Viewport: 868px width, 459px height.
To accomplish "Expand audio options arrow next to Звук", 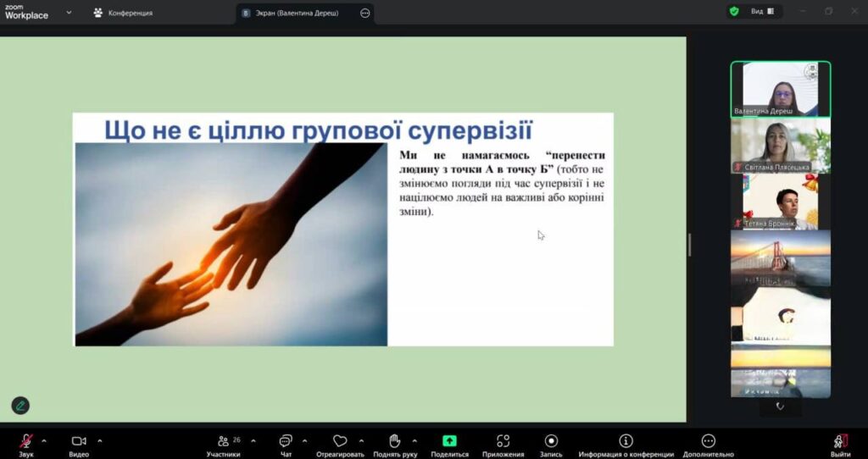I will point(44,440).
